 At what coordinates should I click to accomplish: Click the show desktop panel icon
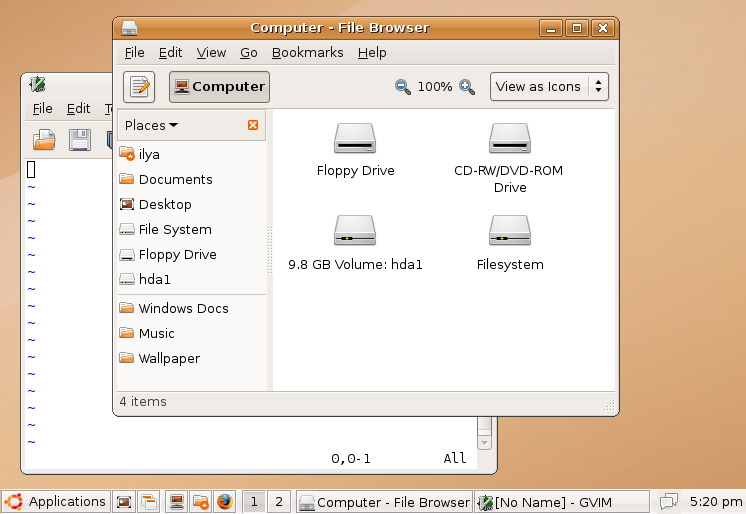point(124,502)
